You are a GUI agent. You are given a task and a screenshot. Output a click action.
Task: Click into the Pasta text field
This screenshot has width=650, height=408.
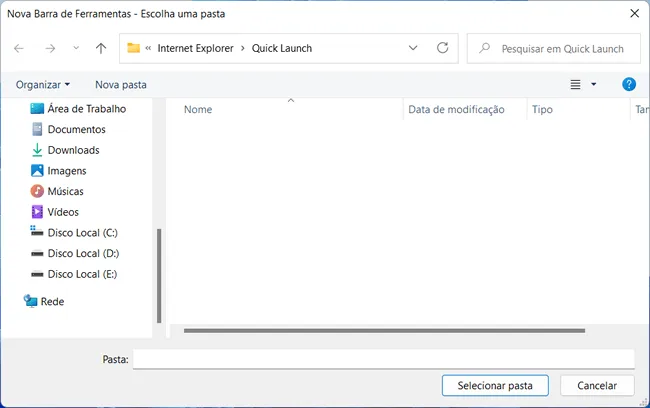383,359
